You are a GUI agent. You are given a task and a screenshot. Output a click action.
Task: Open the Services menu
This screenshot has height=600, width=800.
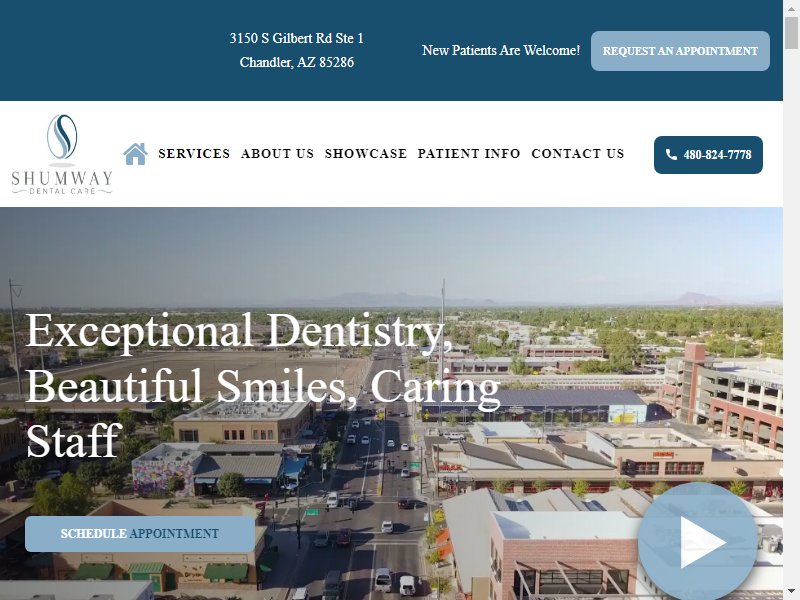pyautogui.click(x=194, y=154)
